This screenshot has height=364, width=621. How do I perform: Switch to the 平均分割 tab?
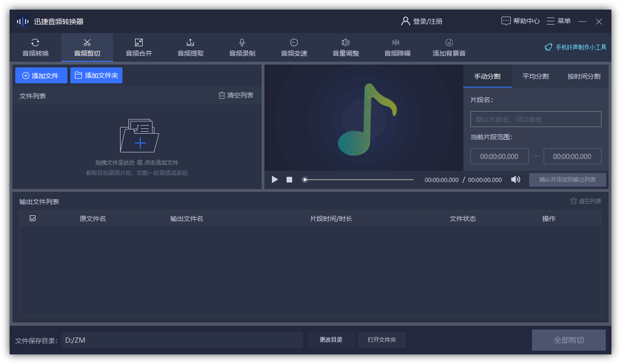tap(536, 76)
